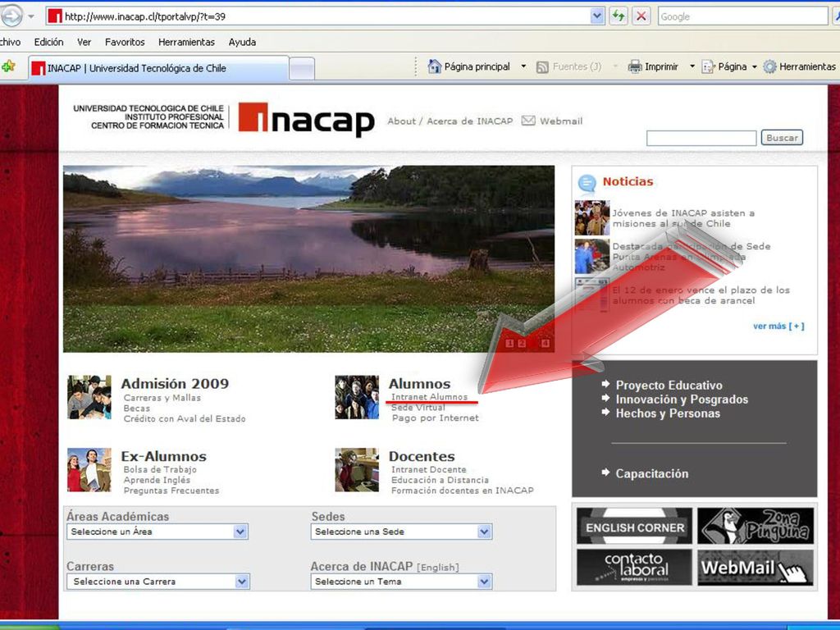The height and width of the screenshot is (630, 840).
Task: Click the ver más [+] news link
Action: [x=778, y=326]
